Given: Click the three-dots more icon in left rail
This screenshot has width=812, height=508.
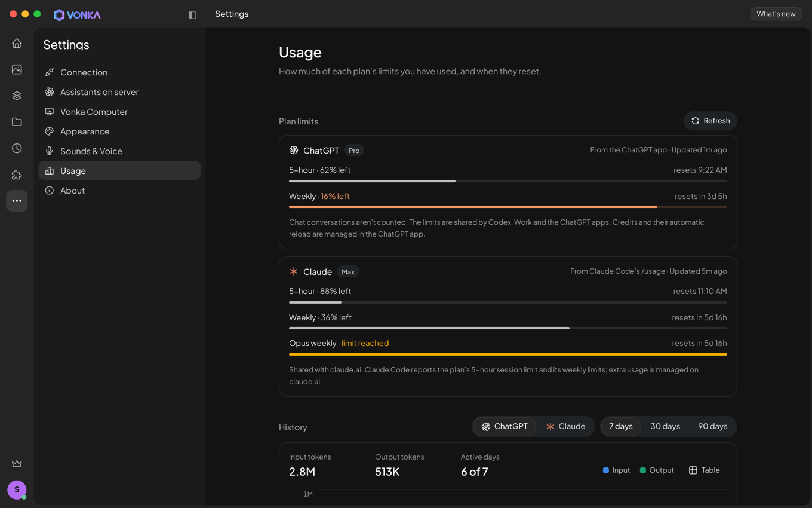Looking at the screenshot, I should 17,201.
